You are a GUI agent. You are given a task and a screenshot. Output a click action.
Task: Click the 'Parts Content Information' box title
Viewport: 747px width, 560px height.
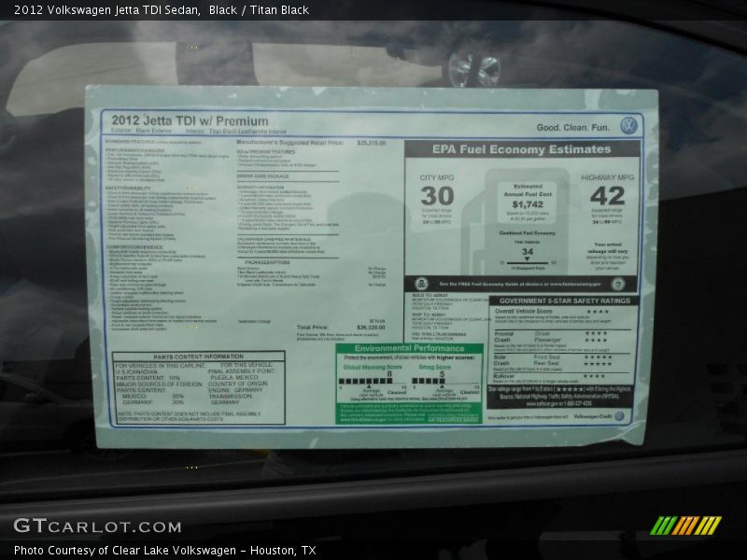198,357
